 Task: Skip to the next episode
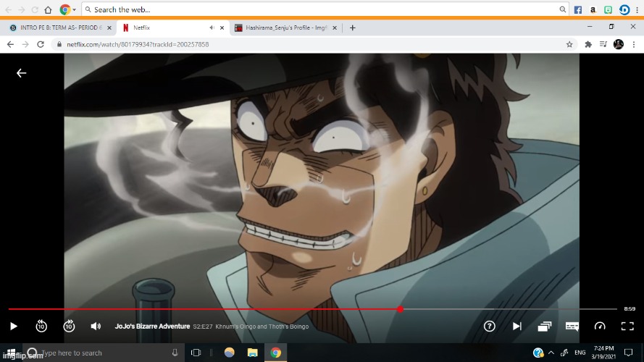(517, 326)
